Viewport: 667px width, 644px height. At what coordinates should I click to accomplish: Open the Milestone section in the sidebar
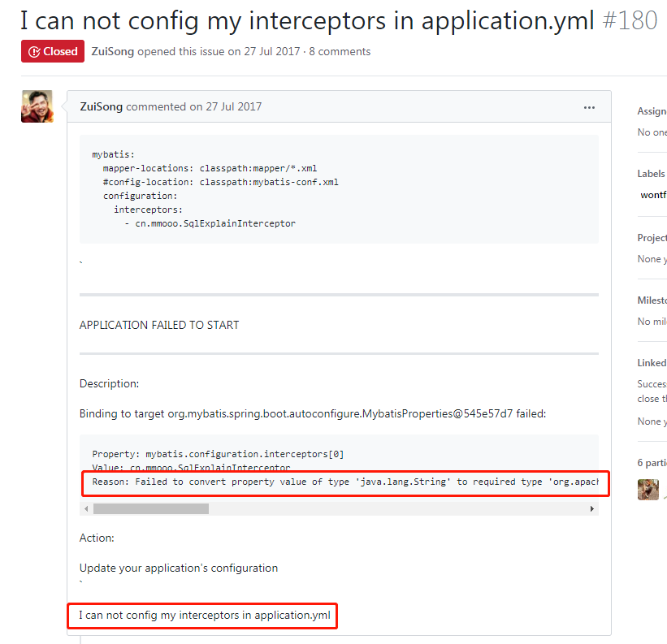tap(652, 300)
